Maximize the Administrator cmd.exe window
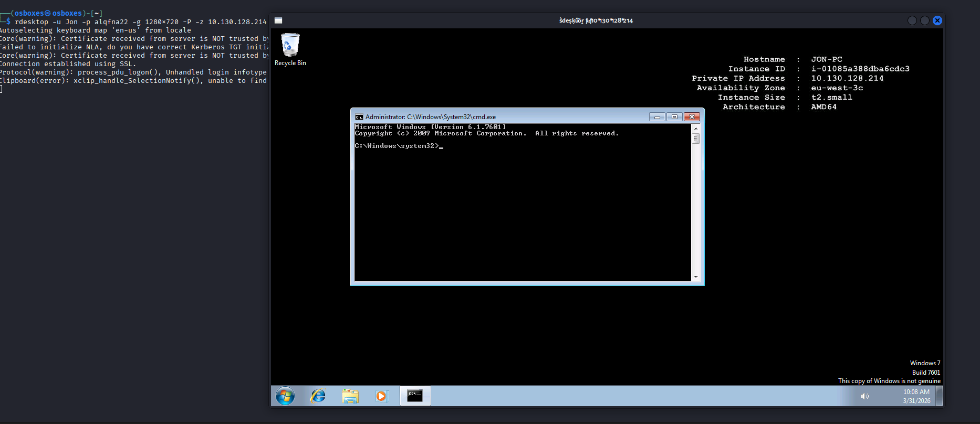Screen dimensions: 980x424 pyautogui.click(x=674, y=117)
